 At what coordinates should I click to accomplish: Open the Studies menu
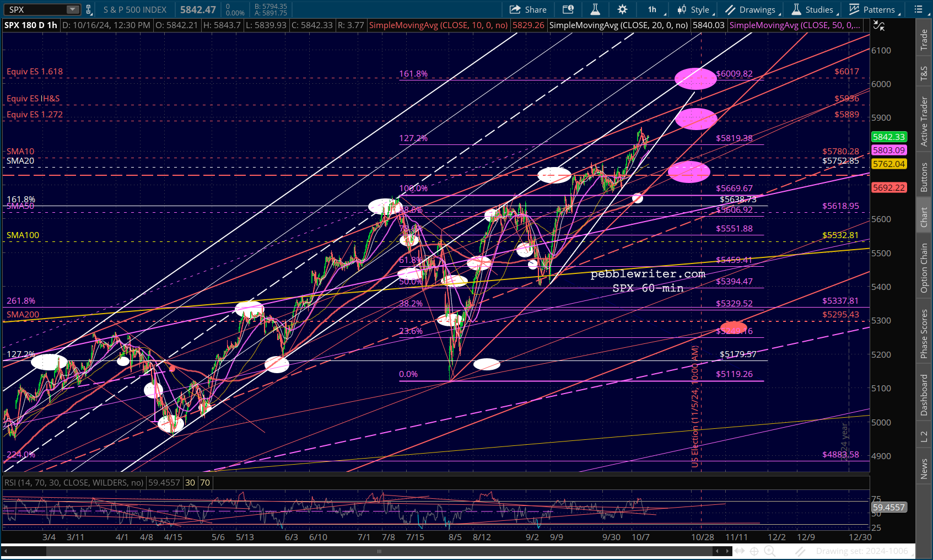coord(813,9)
